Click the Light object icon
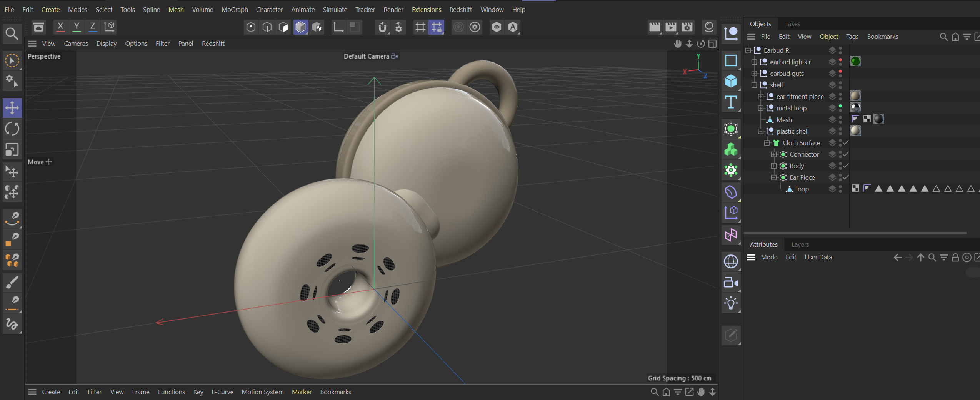980x400 pixels. 731,303
